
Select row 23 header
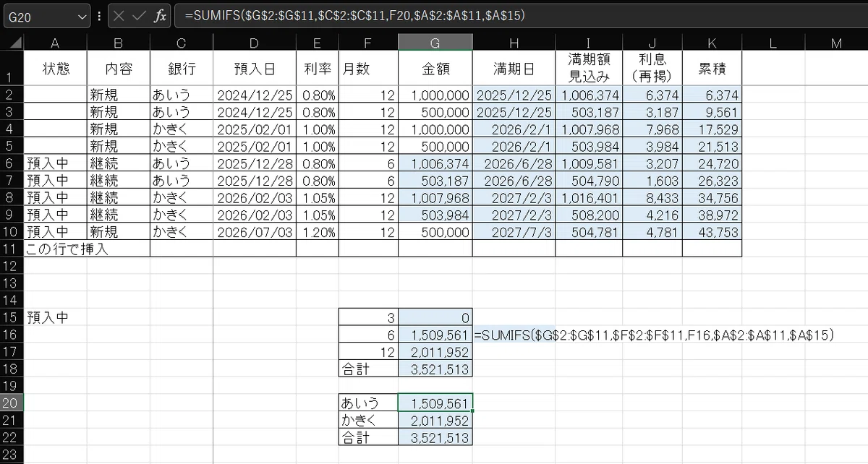(12, 455)
